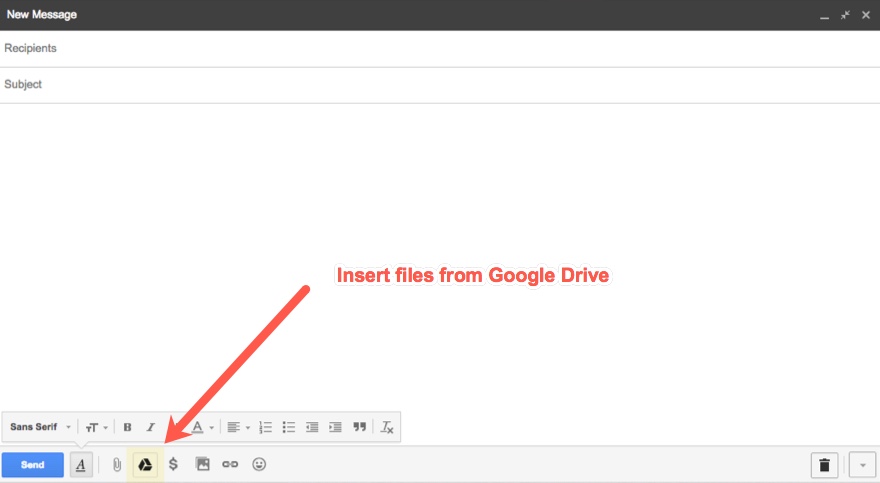Click the blue Send button
880x483 pixels.
[33, 464]
